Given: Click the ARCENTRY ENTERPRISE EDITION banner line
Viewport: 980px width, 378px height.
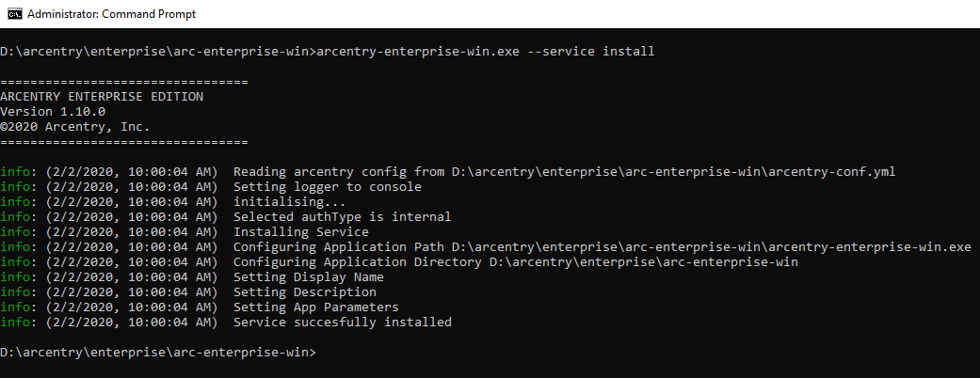Looking at the screenshot, I should point(102,97).
